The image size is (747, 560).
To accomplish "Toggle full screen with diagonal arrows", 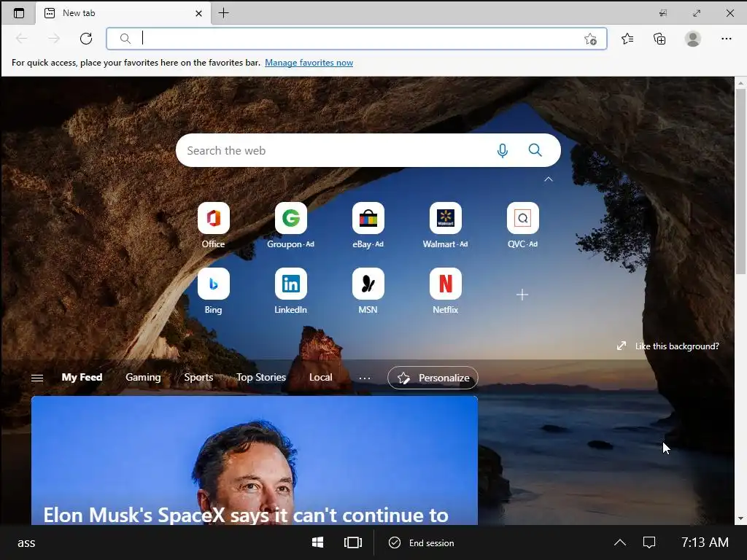I will click(697, 13).
